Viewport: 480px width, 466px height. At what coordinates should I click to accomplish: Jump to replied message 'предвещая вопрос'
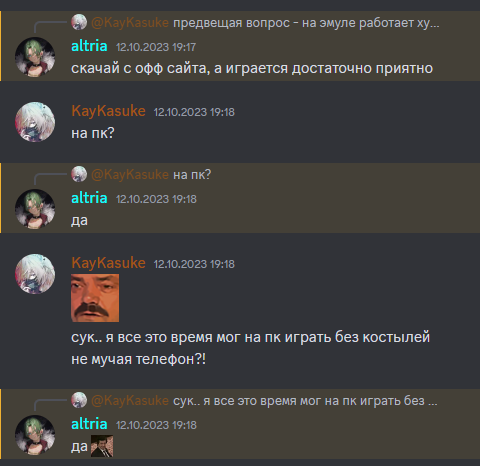[306, 23]
